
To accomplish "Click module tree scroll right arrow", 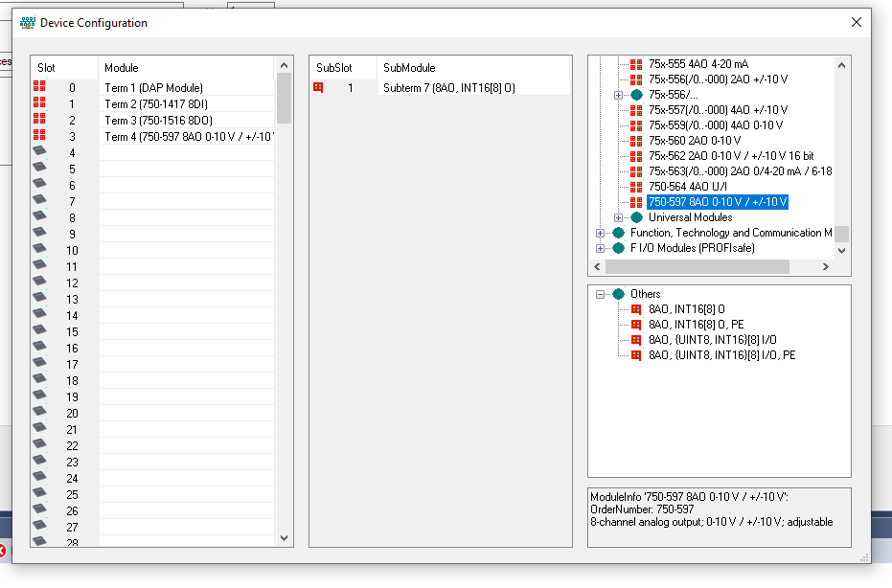I will [x=826, y=266].
